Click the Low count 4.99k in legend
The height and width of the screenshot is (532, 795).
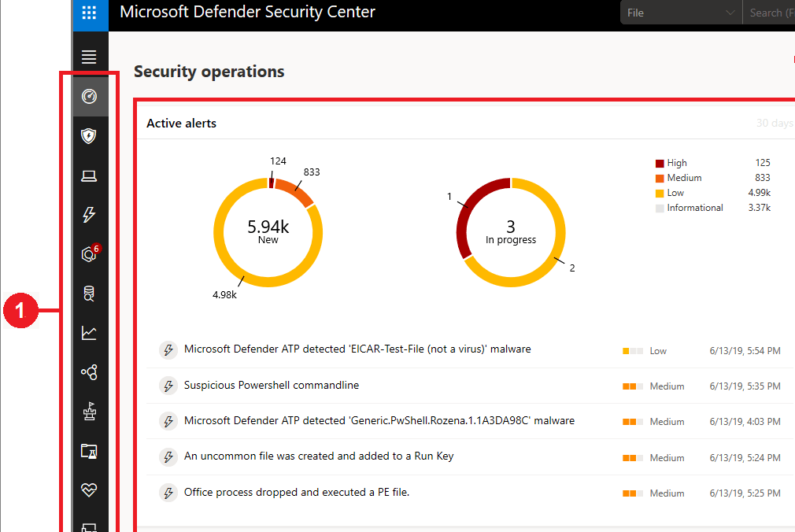(x=760, y=193)
